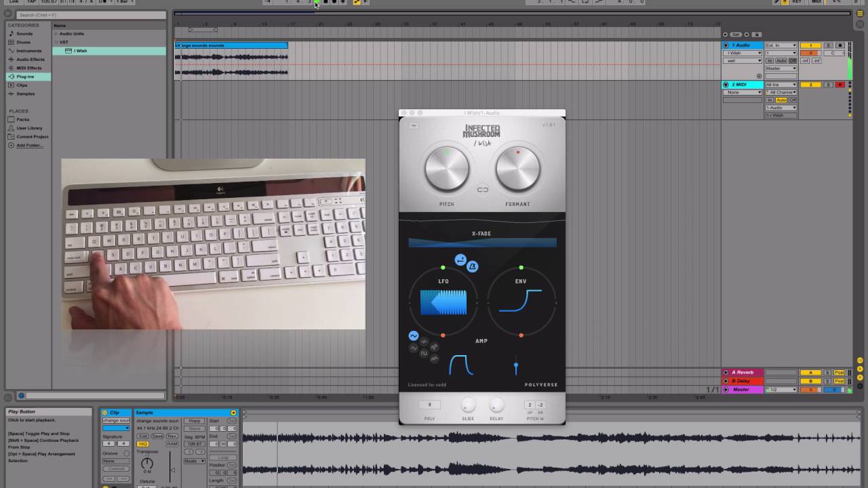868x488 pixels.
Task: Expand Audio Units folder
Action: [56, 33]
